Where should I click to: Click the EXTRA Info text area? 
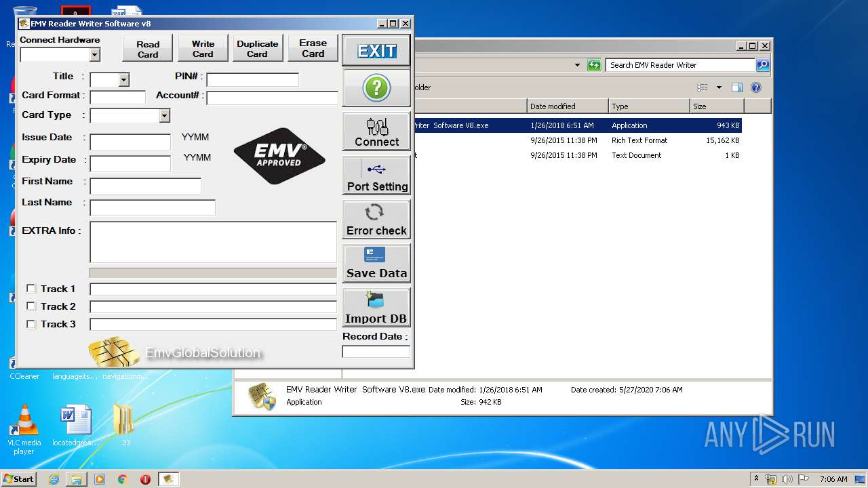click(214, 242)
